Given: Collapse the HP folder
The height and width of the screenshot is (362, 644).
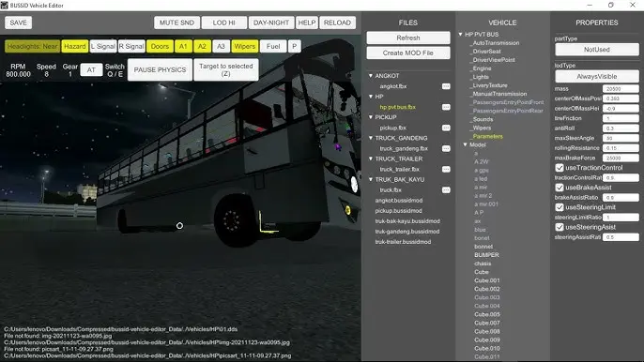Looking at the screenshot, I should tap(371, 97).
